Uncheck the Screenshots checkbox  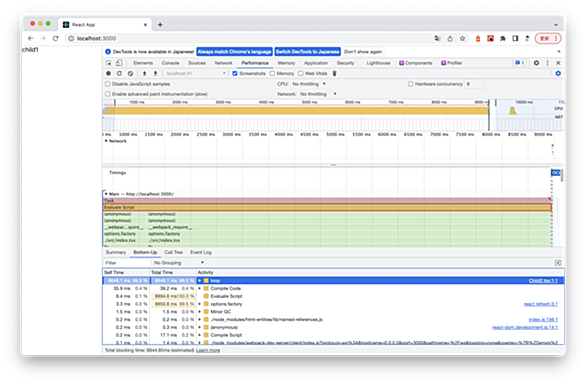[x=235, y=74]
